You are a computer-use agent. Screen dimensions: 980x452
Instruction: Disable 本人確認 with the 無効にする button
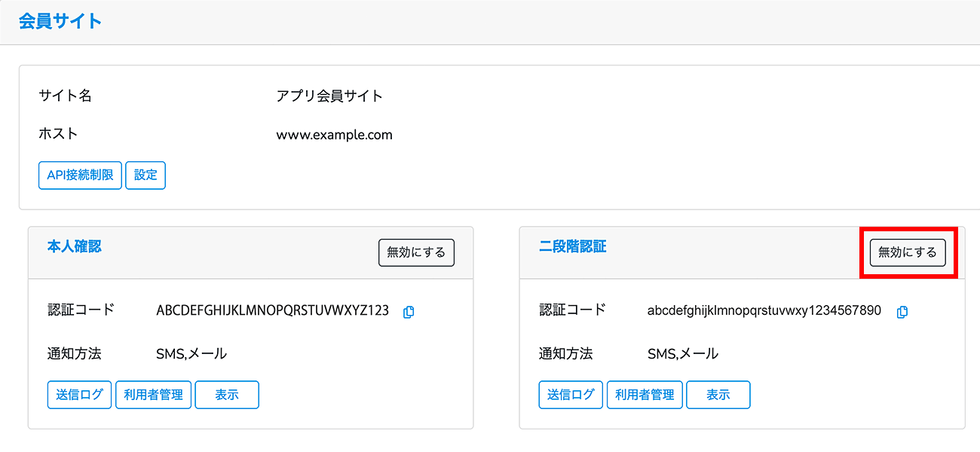416,252
